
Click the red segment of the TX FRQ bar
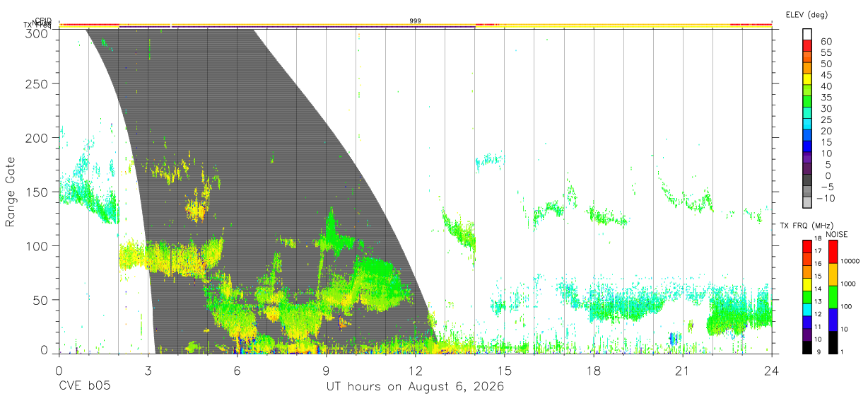(x=807, y=246)
